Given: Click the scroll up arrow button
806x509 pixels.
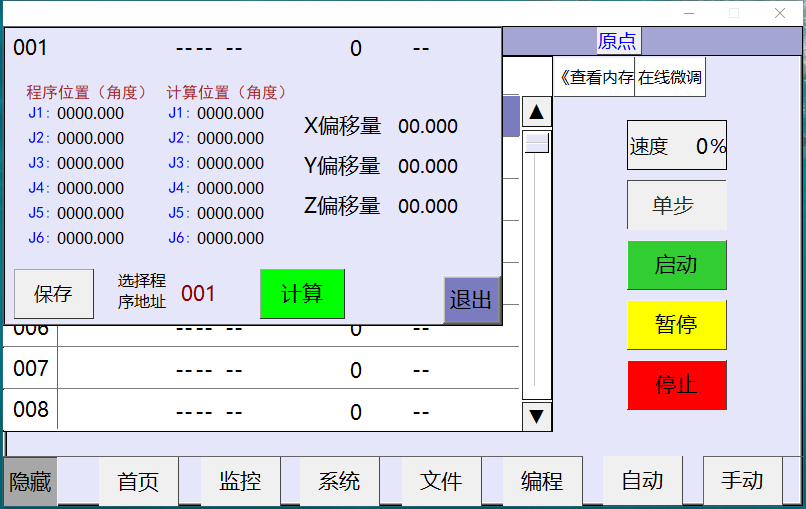Looking at the screenshot, I should (537, 112).
